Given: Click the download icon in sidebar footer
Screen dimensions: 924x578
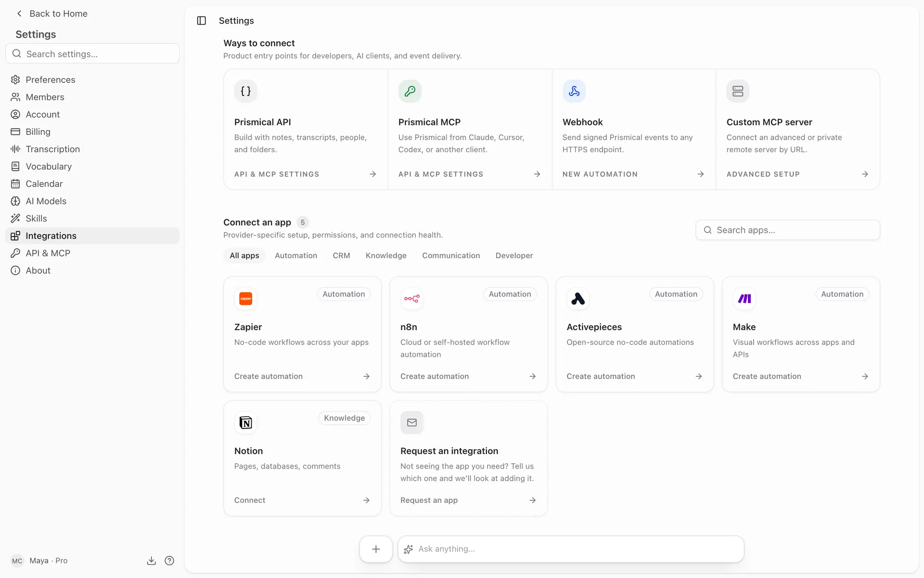Looking at the screenshot, I should point(151,561).
